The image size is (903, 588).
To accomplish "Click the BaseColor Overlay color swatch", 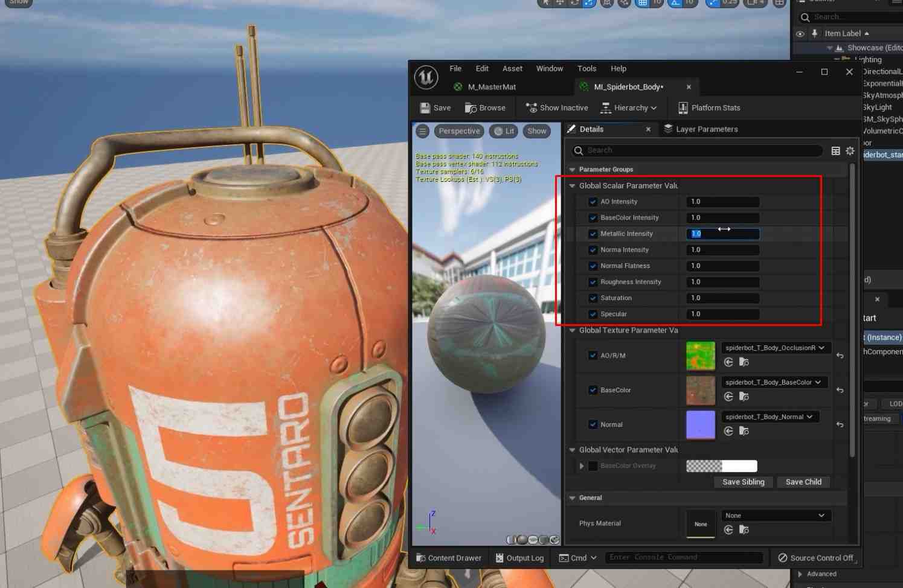I will coord(721,466).
